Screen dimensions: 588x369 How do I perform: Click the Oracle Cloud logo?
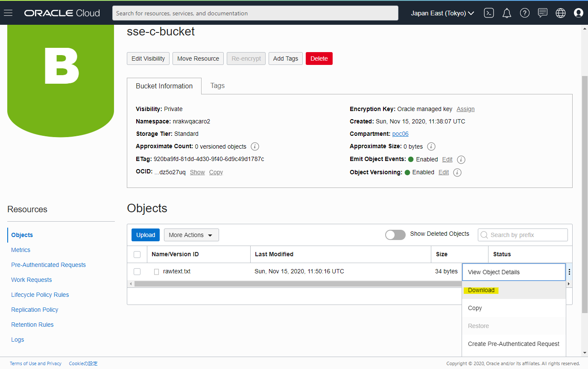[62, 13]
